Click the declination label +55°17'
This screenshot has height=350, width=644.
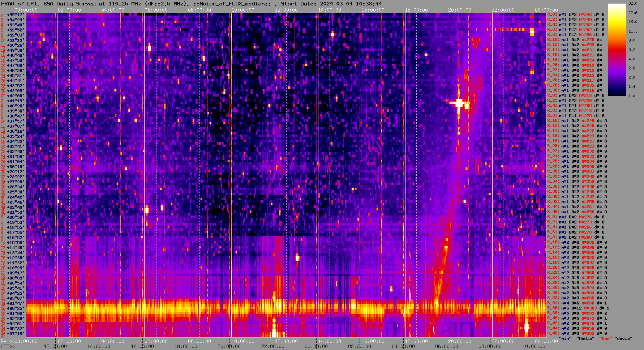pyautogui.click(x=16, y=15)
